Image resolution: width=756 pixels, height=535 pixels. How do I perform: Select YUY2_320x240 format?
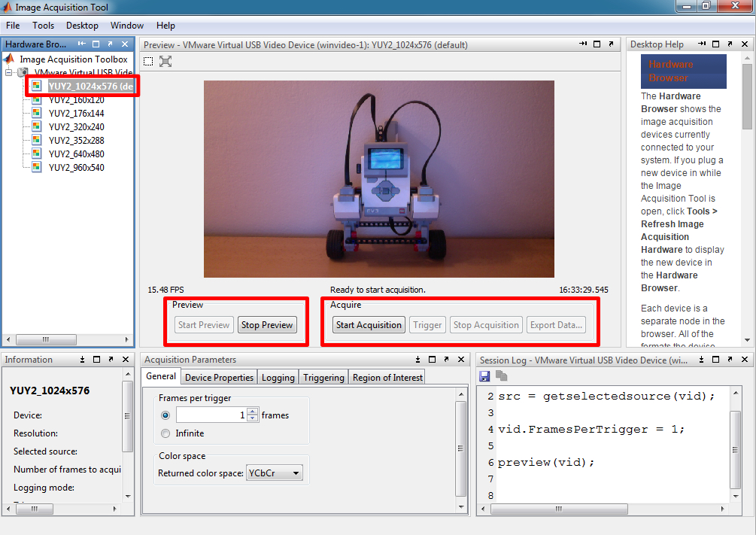click(76, 127)
